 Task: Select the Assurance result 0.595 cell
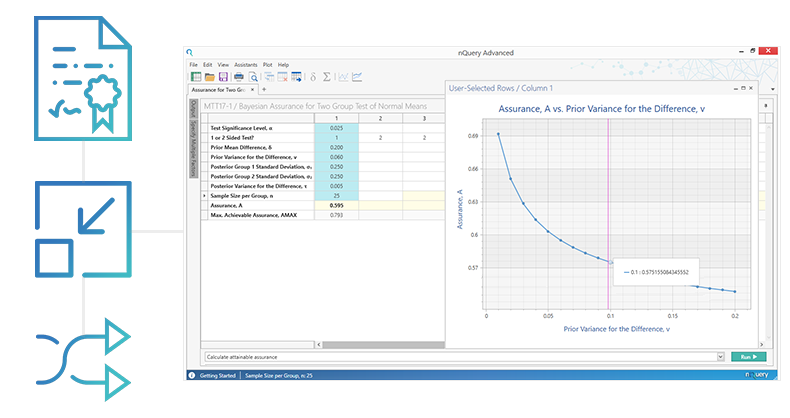click(337, 205)
